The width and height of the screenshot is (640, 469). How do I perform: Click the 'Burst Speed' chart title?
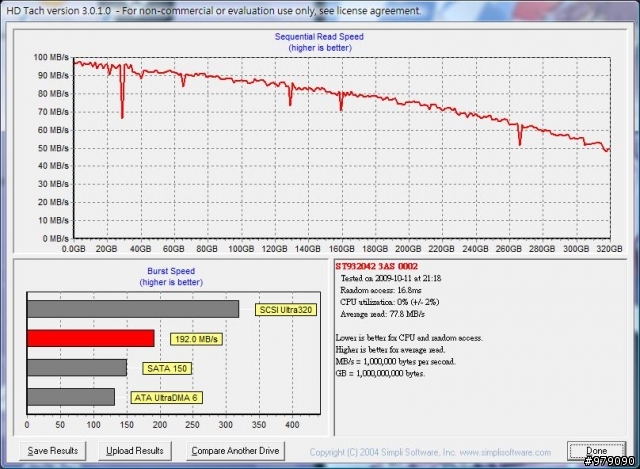171,271
